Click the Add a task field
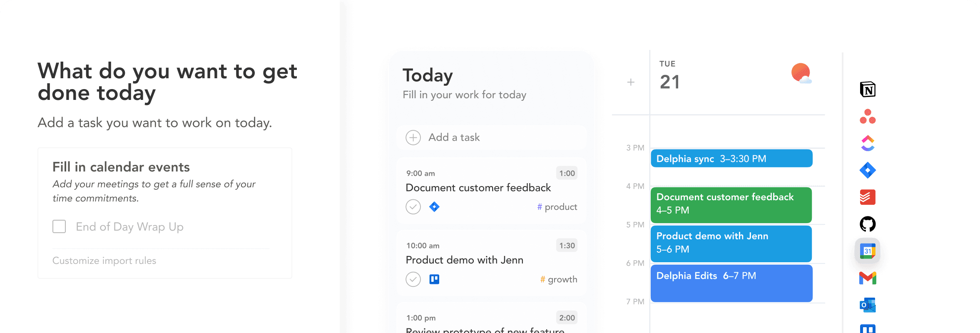980x333 pixels. click(492, 137)
